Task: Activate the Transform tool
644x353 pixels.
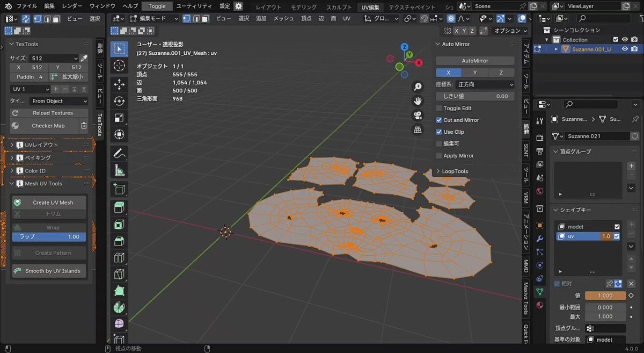Action: coord(119,134)
